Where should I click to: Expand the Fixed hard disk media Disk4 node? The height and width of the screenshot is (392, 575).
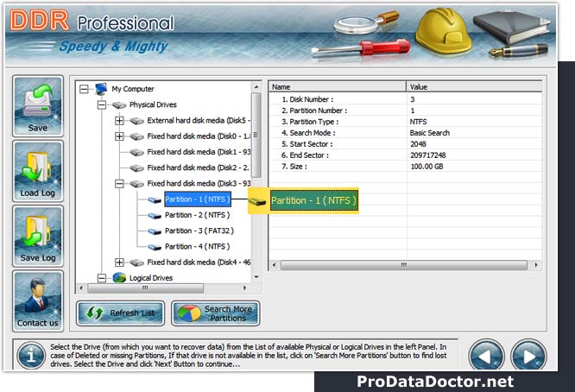tap(119, 262)
